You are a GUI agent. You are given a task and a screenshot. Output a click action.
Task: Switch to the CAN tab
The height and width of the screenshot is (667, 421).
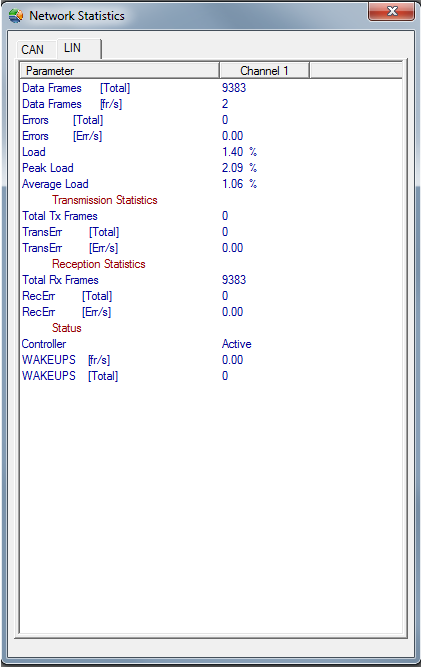(33, 50)
